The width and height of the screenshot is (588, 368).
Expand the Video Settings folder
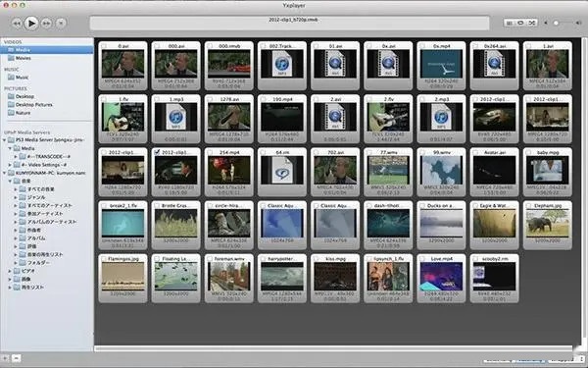pyautogui.click(x=10, y=165)
